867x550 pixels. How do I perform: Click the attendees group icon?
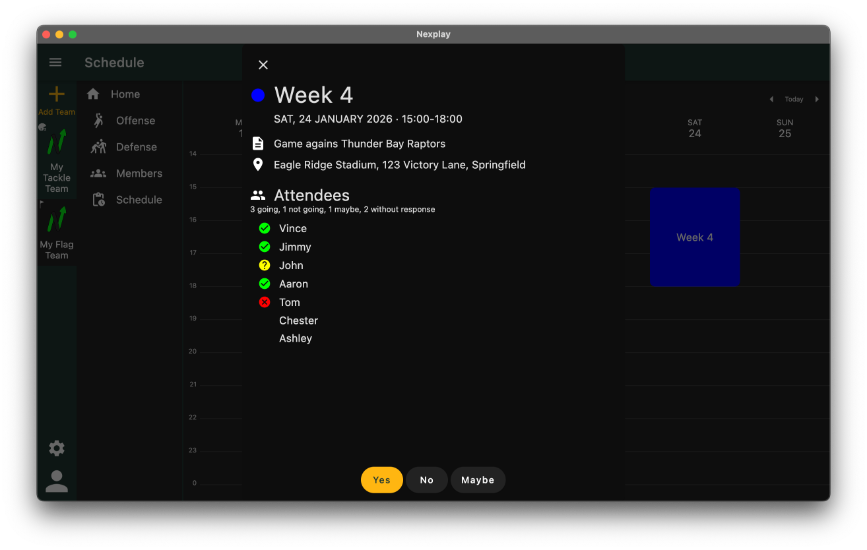258,196
